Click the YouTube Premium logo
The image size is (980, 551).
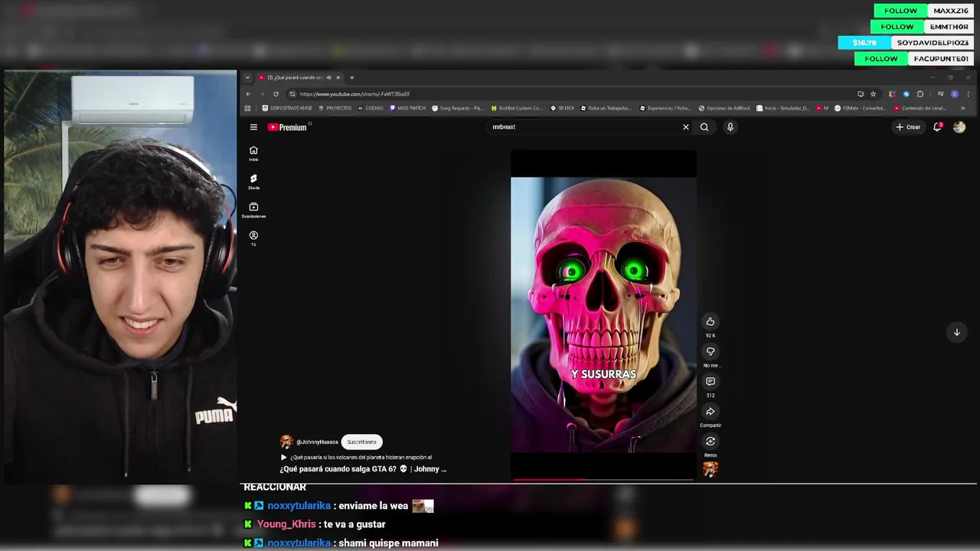288,127
